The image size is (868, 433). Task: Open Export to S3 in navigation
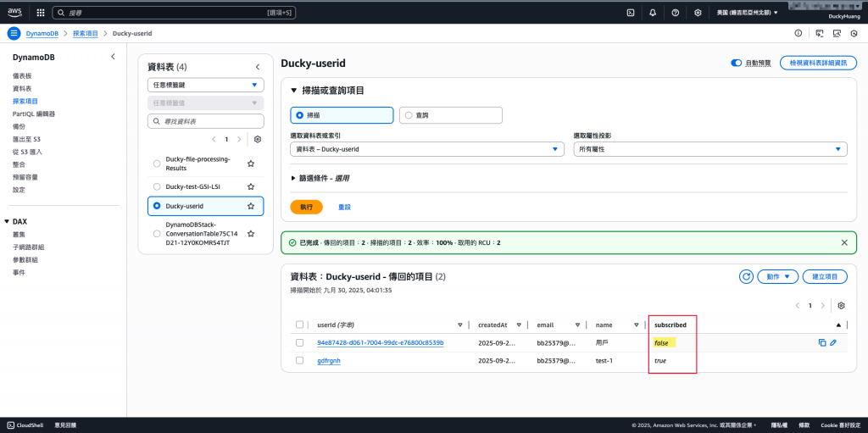[26, 139]
